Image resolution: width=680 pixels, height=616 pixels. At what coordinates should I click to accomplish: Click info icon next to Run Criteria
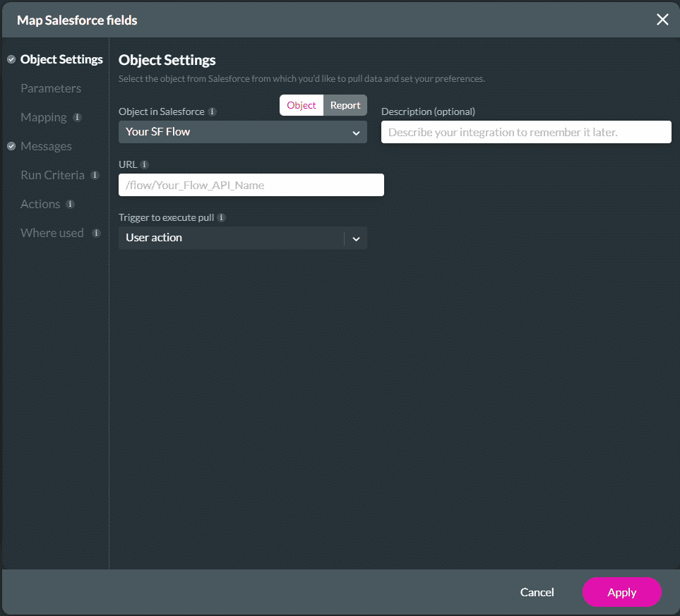[x=95, y=175]
